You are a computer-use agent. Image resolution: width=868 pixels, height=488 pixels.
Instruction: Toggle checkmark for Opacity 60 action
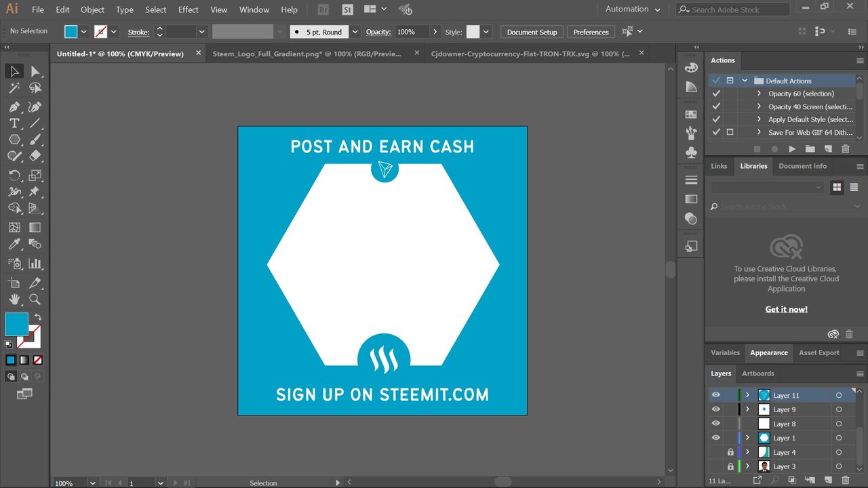click(x=716, y=94)
